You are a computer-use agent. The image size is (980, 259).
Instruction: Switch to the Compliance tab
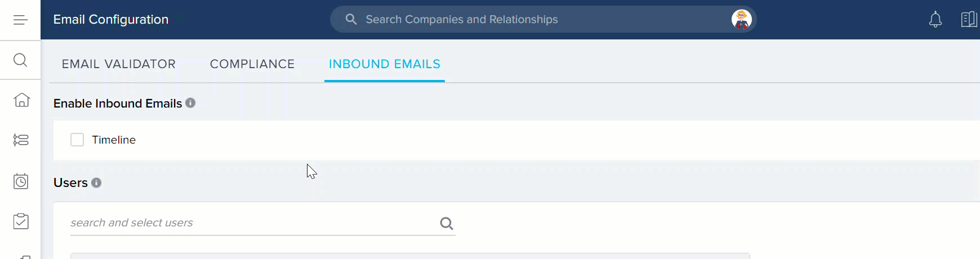tap(252, 64)
